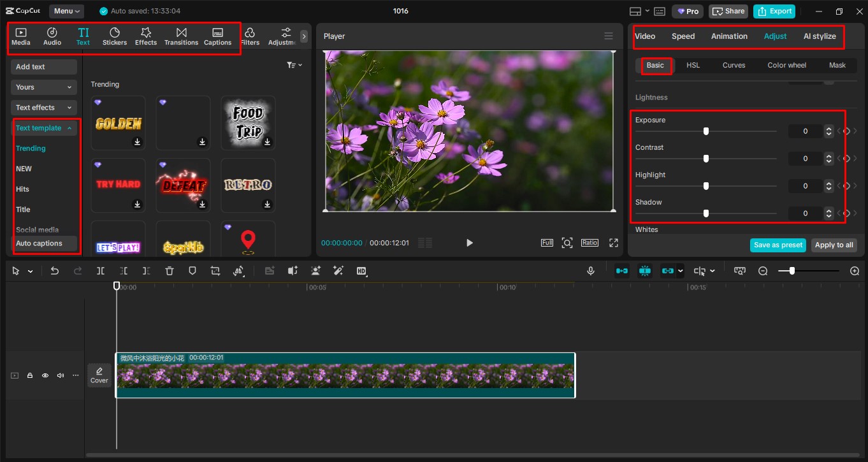This screenshot has width=868, height=462.
Task: Expand the Text effects dropdown
Action: [x=43, y=108]
